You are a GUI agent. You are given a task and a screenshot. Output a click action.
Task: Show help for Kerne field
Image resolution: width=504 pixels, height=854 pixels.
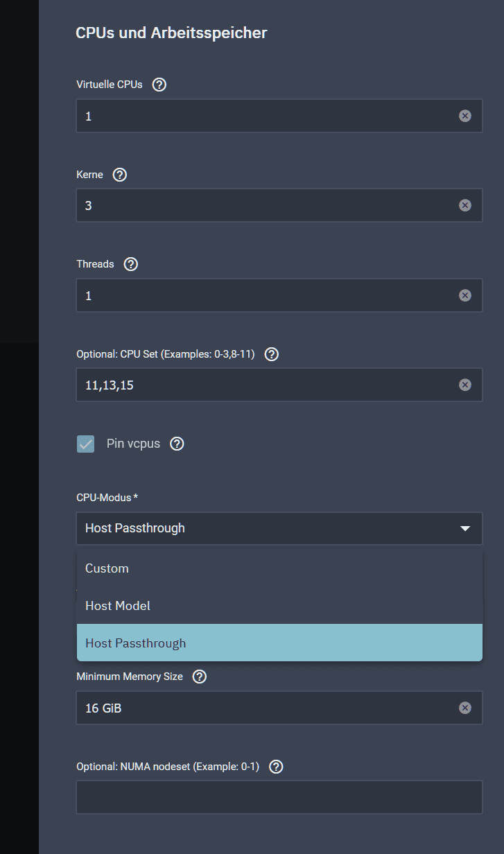pos(120,175)
